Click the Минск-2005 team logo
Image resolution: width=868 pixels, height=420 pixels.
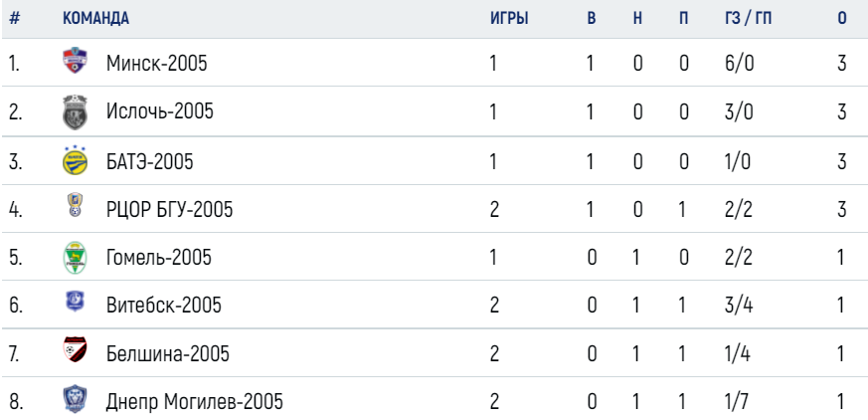point(75,61)
